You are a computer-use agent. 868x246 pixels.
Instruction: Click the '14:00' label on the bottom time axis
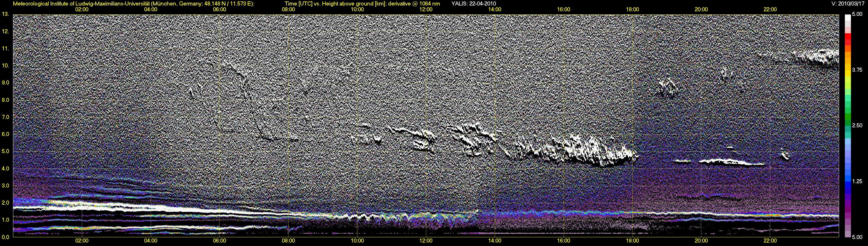[x=495, y=241]
